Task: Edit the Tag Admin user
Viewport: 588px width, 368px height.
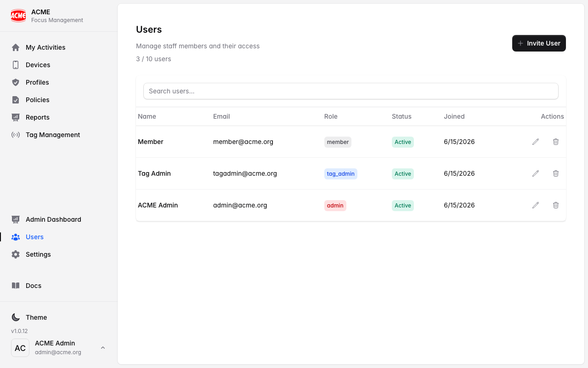Action: tap(536, 173)
